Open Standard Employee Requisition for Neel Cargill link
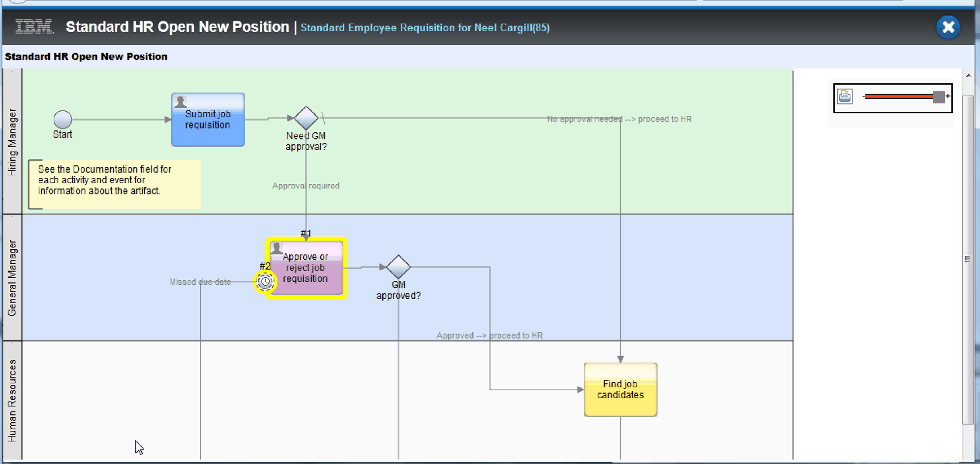The width and height of the screenshot is (980, 464). (425, 28)
